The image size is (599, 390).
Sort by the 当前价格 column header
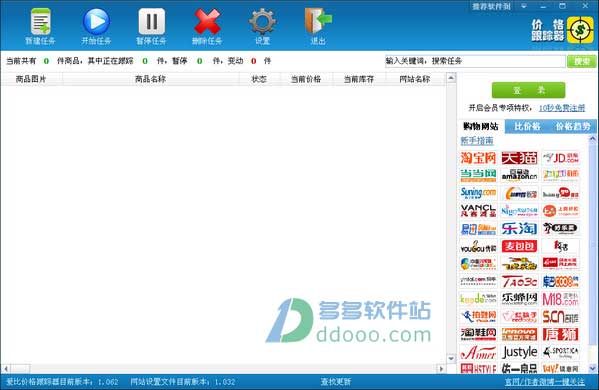[x=306, y=79]
